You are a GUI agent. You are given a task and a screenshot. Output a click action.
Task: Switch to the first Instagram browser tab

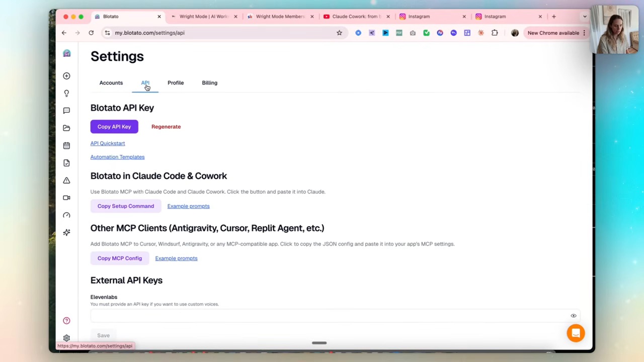[x=433, y=17]
